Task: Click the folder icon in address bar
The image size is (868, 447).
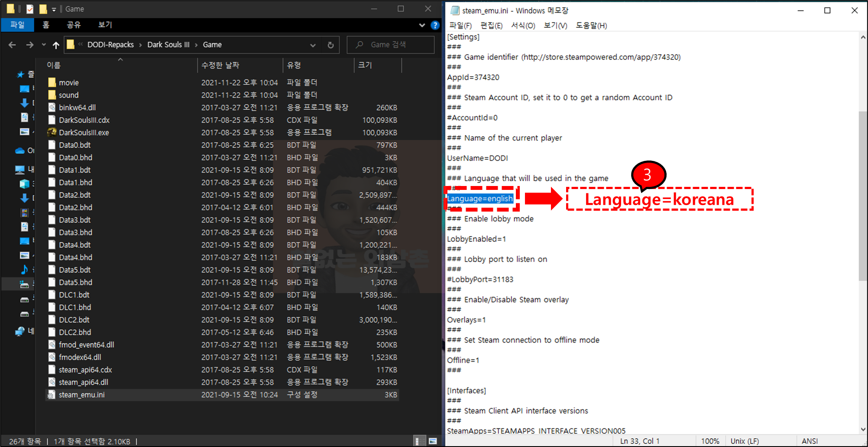Action: point(71,44)
